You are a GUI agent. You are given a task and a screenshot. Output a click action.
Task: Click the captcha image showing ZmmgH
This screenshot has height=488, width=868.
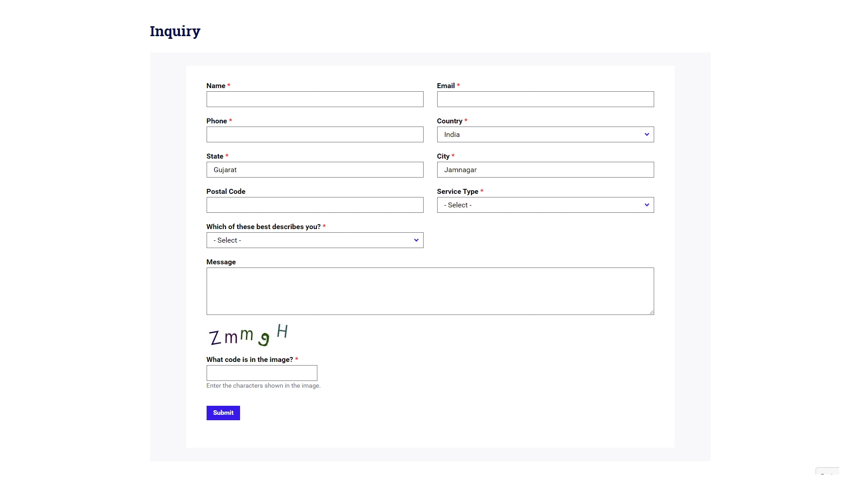[x=248, y=335]
